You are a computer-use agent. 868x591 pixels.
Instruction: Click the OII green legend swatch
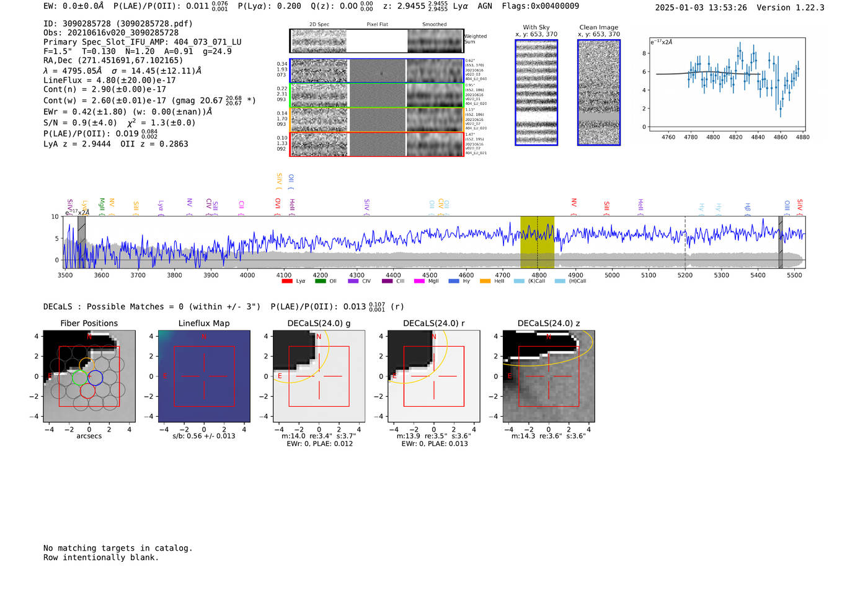320,282
